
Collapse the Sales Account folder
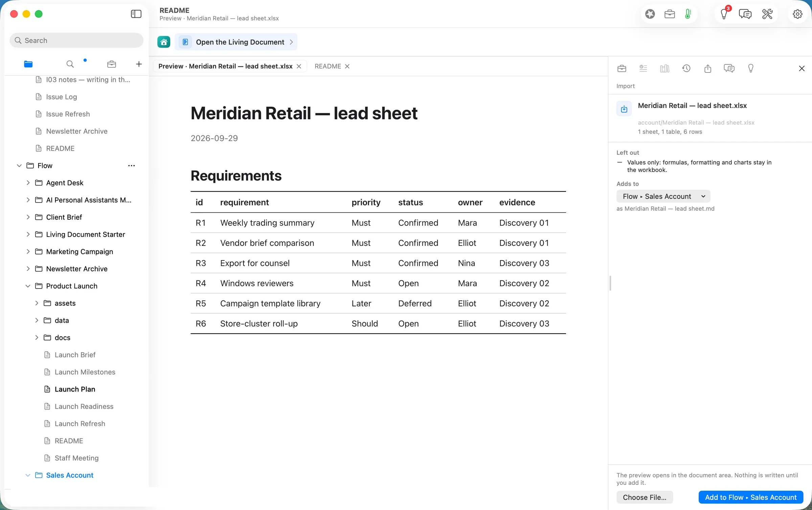pyautogui.click(x=28, y=475)
